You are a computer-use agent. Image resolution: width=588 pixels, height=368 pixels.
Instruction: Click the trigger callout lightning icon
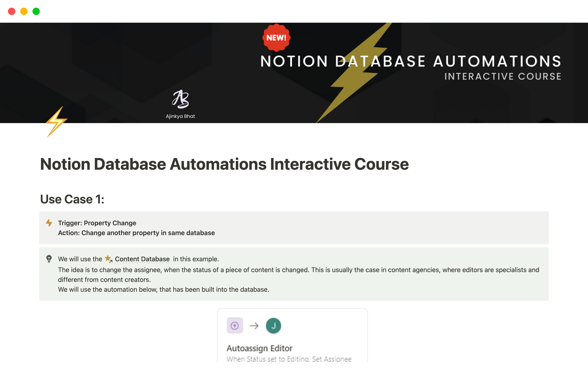49,223
